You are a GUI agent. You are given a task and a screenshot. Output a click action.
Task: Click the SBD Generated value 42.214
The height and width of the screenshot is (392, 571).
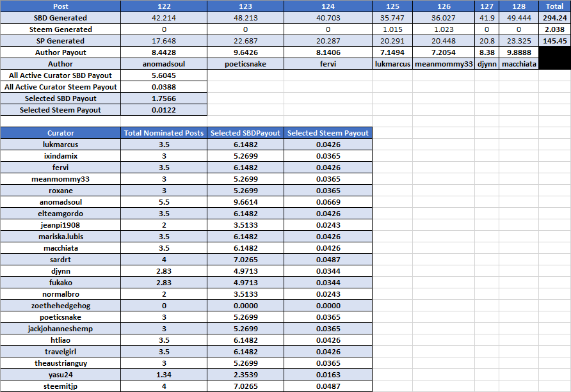click(x=164, y=18)
